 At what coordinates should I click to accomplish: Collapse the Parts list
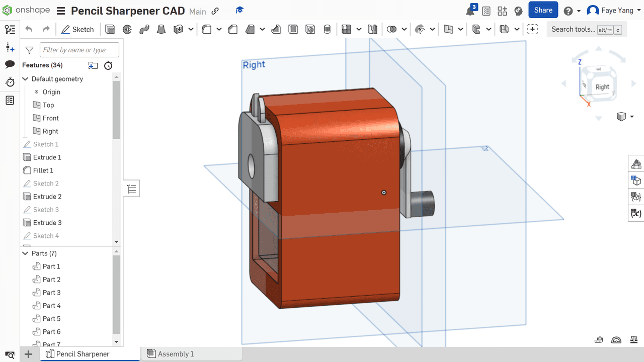click(x=26, y=253)
